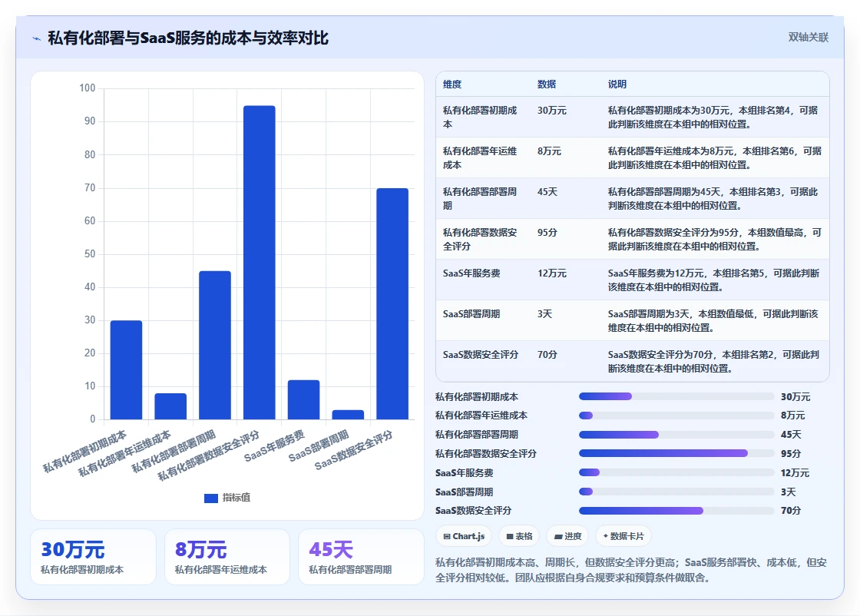Click the 维度 column header
The height and width of the screenshot is (616, 860).
pyautogui.click(x=452, y=84)
